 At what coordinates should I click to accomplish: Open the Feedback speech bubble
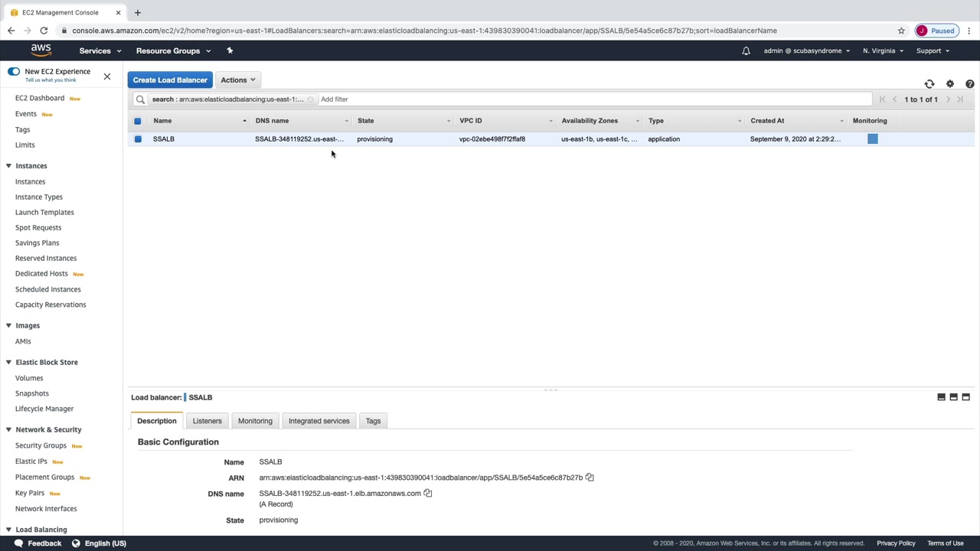tap(18, 543)
